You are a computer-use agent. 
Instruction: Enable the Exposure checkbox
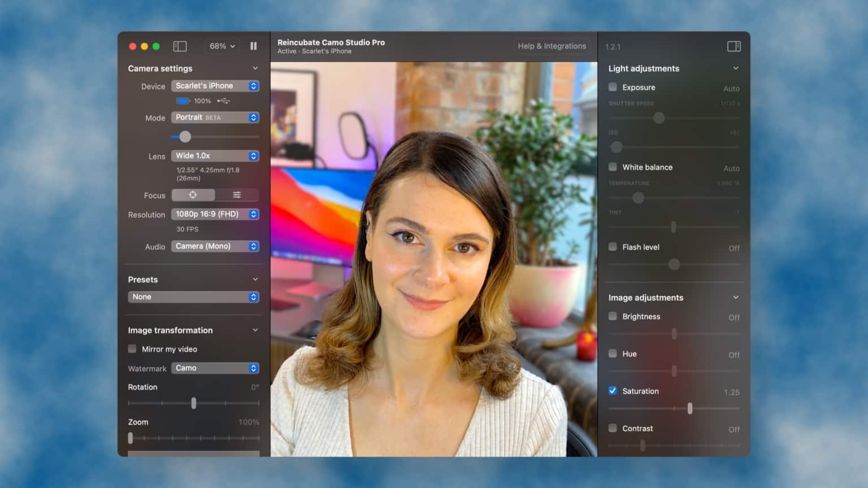point(613,87)
